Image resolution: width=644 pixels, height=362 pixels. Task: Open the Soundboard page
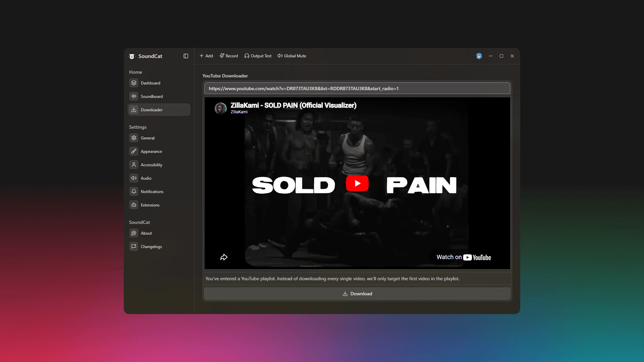tap(159, 96)
